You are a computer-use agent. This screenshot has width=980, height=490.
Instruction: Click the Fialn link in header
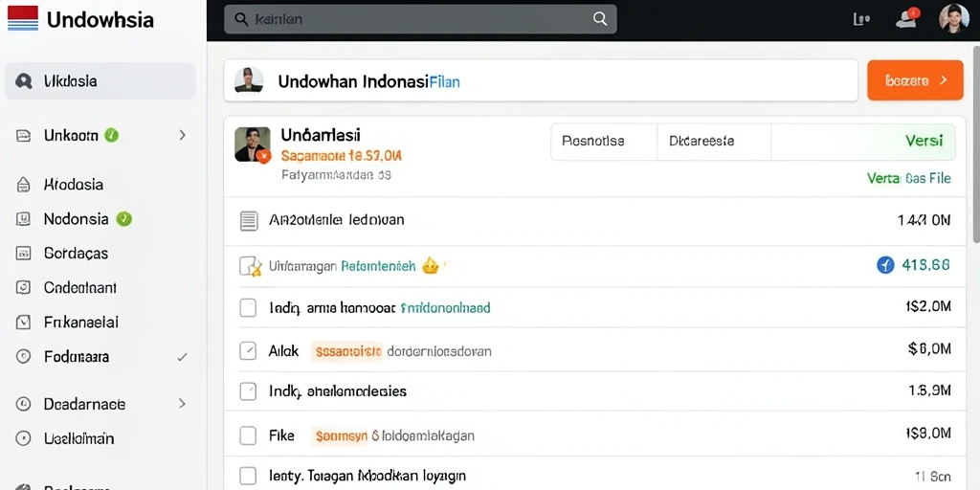click(445, 81)
